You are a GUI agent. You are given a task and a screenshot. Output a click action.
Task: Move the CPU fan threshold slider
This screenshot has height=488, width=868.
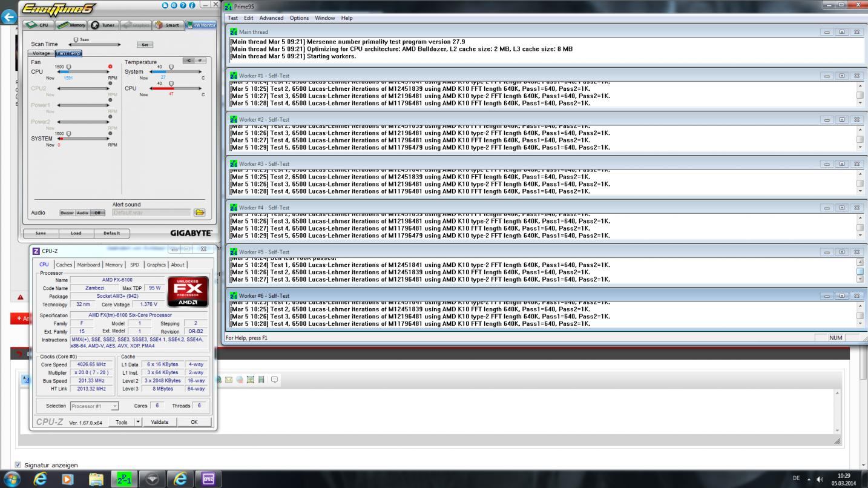(x=68, y=67)
